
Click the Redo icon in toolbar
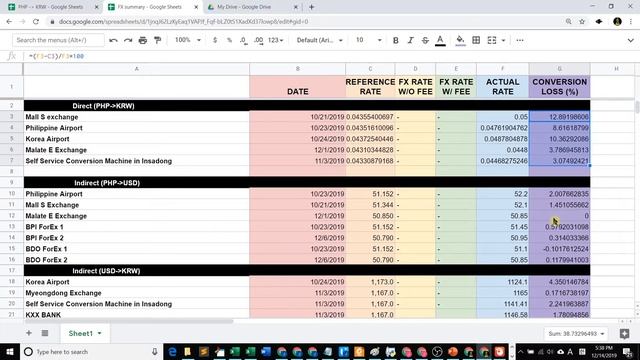tap(128, 40)
